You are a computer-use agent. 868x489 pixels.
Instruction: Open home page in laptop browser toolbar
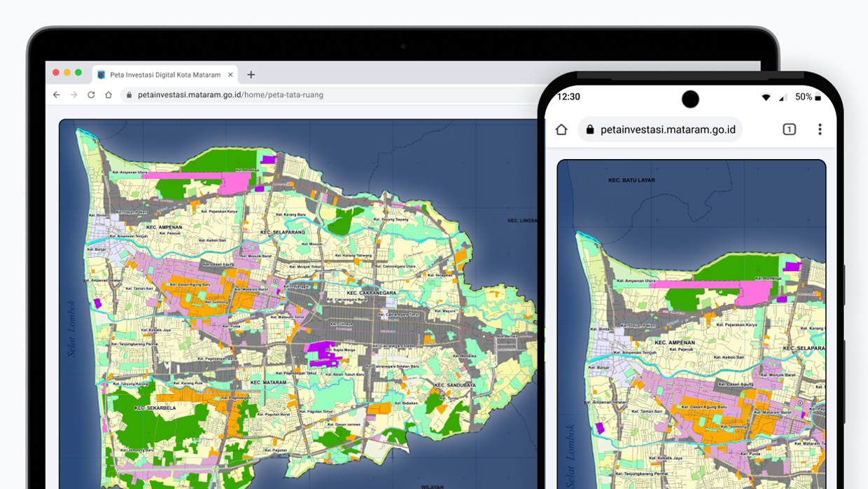pyautogui.click(x=108, y=95)
